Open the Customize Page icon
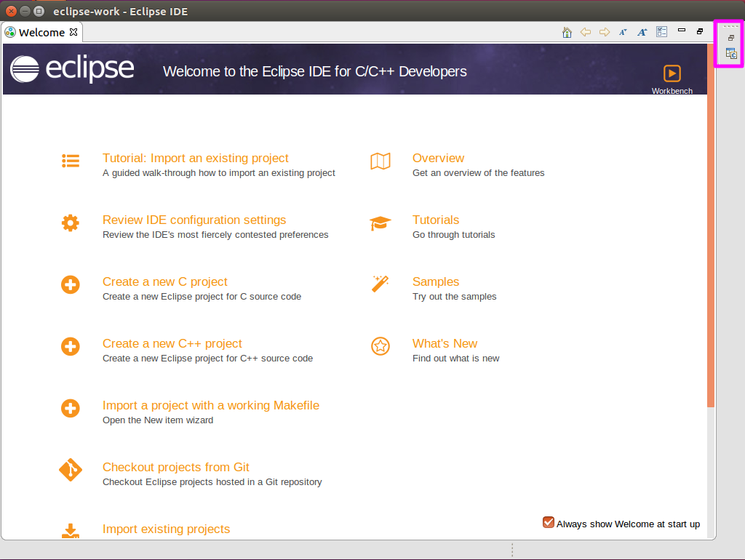This screenshot has height=560, width=745. point(661,32)
